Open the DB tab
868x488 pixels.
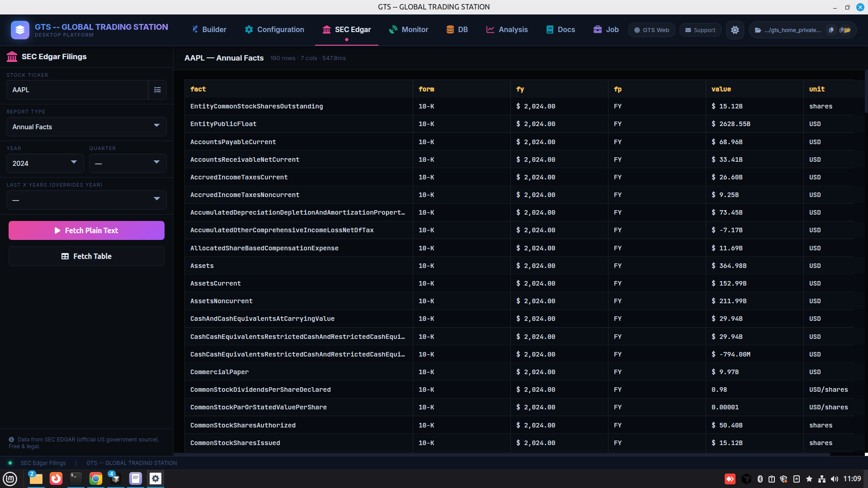(457, 30)
